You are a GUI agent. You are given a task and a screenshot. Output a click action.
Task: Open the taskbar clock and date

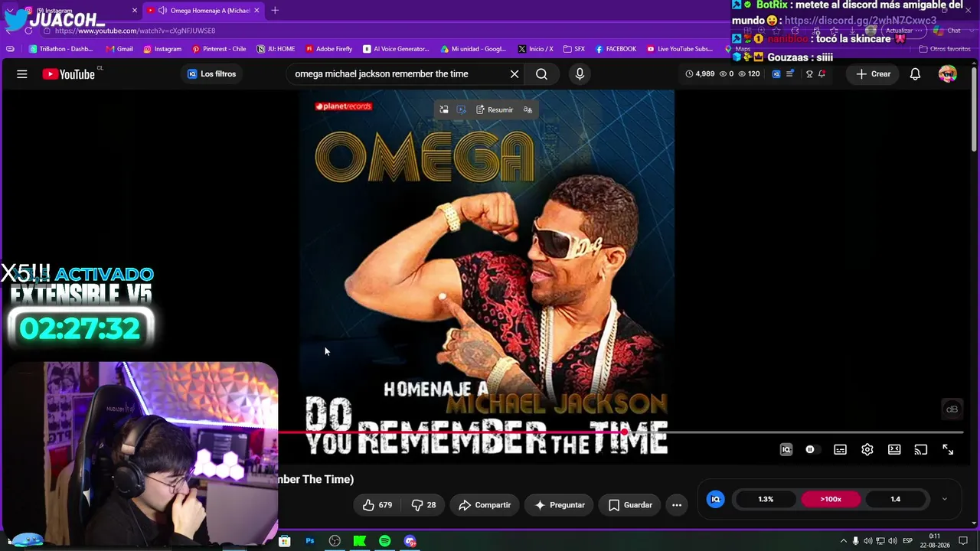935,541
